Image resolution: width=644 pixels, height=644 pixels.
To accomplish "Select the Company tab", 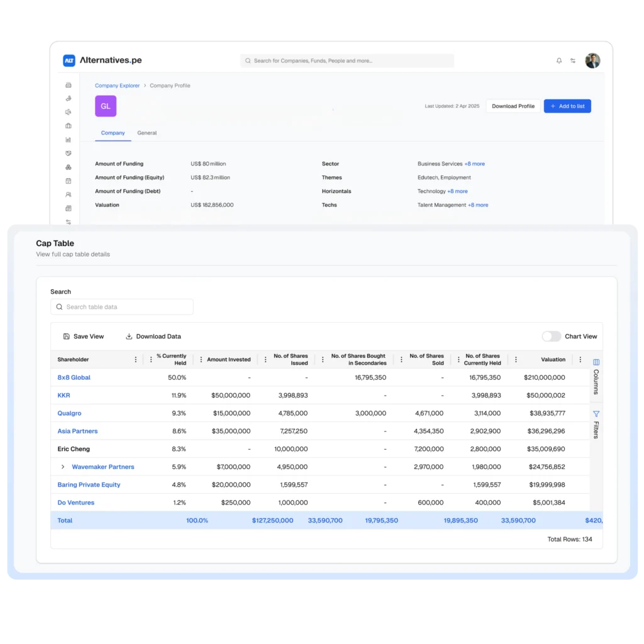I will [x=113, y=133].
